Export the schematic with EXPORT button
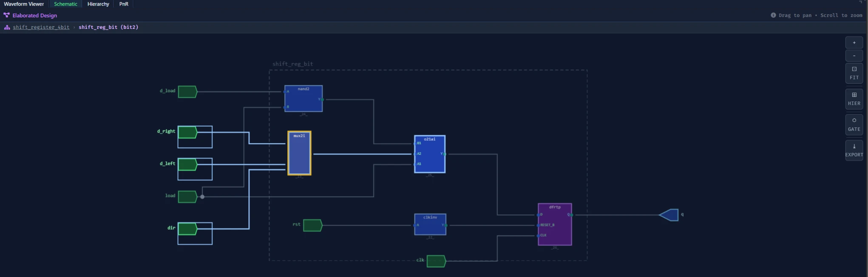Screen dimensions: 868x277 point(854,150)
